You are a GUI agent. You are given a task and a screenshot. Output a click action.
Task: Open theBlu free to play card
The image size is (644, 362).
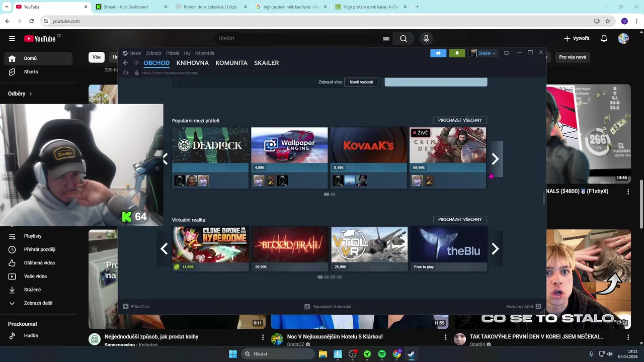(x=448, y=249)
